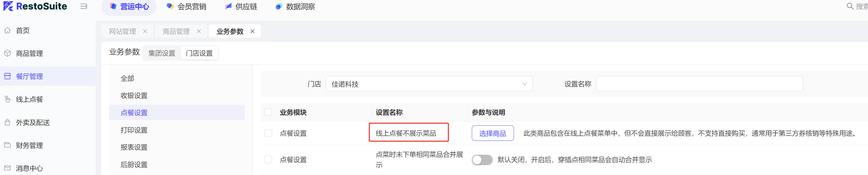Click the 选择商品 button

(x=492, y=133)
